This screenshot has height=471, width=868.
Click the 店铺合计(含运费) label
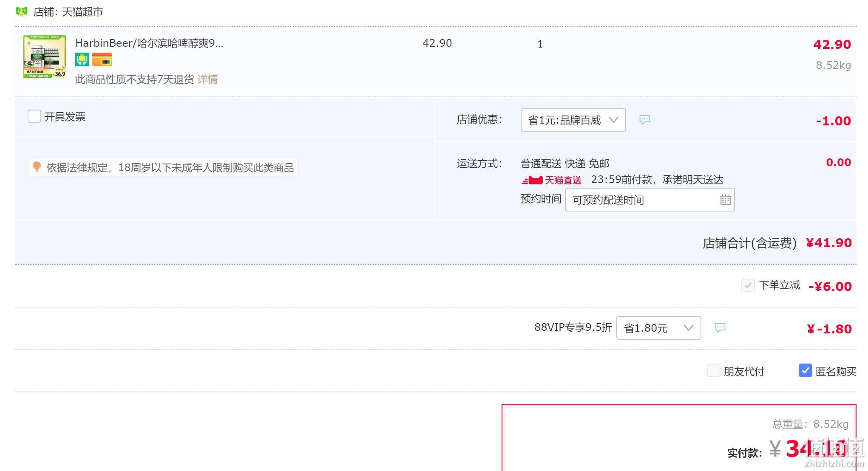(x=749, y=243)
